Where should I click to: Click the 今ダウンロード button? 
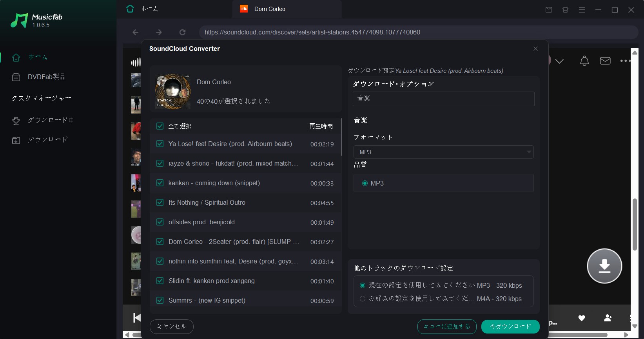point(510,326)
